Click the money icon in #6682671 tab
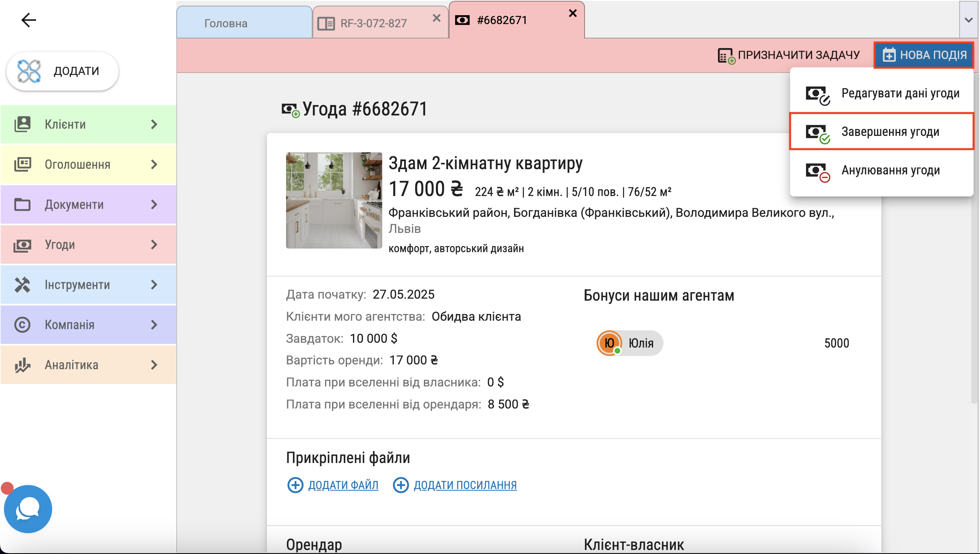This screenshot has width=980, height=554. click(462, 20)
